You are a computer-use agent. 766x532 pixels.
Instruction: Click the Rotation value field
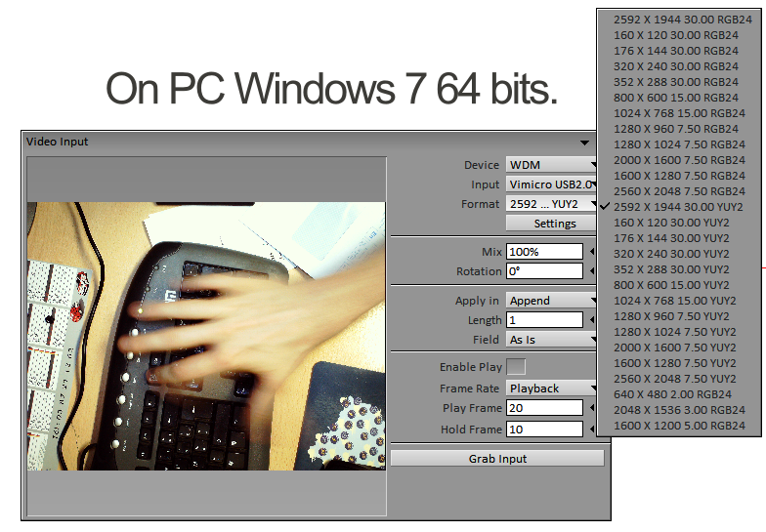[544, 271]
